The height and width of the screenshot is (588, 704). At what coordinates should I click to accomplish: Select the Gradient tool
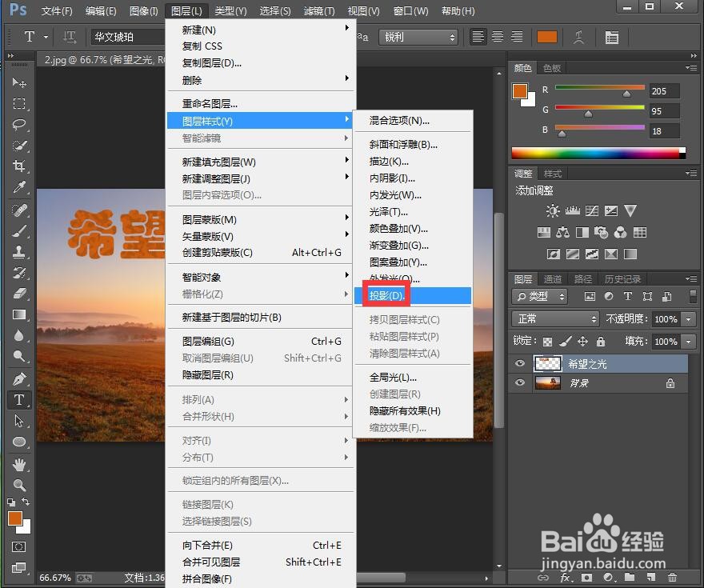[x=18, y=314]
